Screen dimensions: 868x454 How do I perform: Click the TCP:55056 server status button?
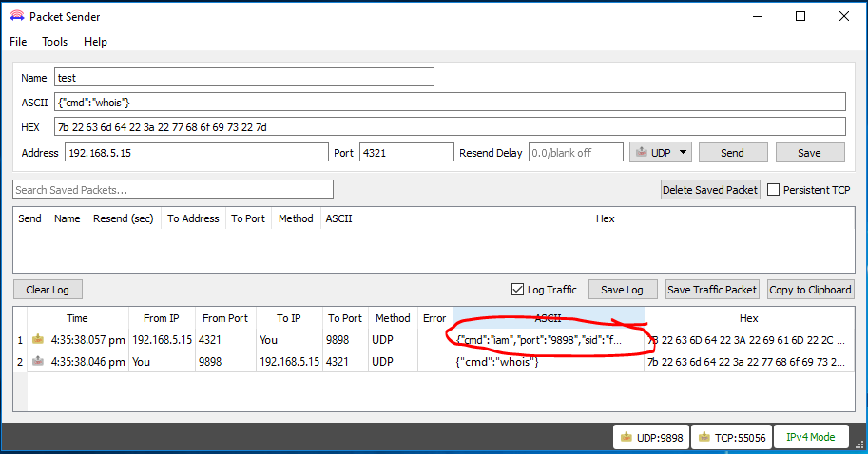[x=731, y=438]
